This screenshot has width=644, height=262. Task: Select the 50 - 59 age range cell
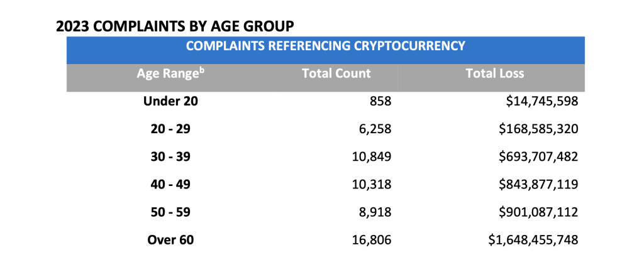click(170, 212)
